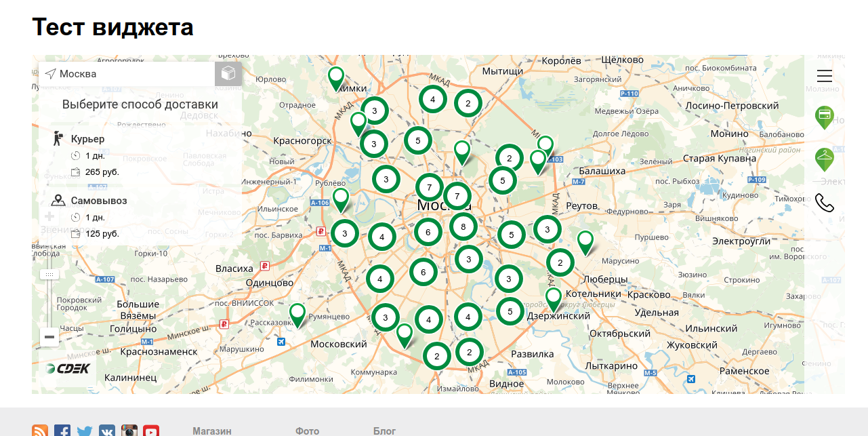
Task: Open the Блог footer link
Action: (385, 431)
